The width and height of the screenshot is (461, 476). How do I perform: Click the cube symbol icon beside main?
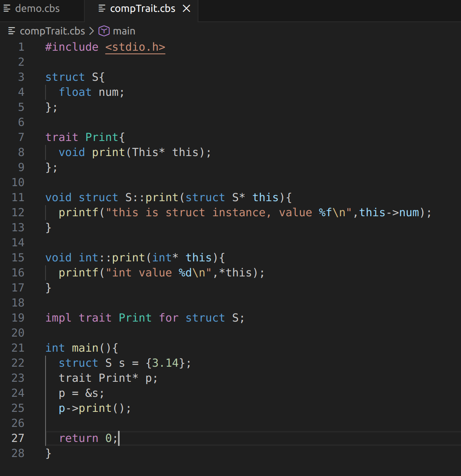(104, 31)
